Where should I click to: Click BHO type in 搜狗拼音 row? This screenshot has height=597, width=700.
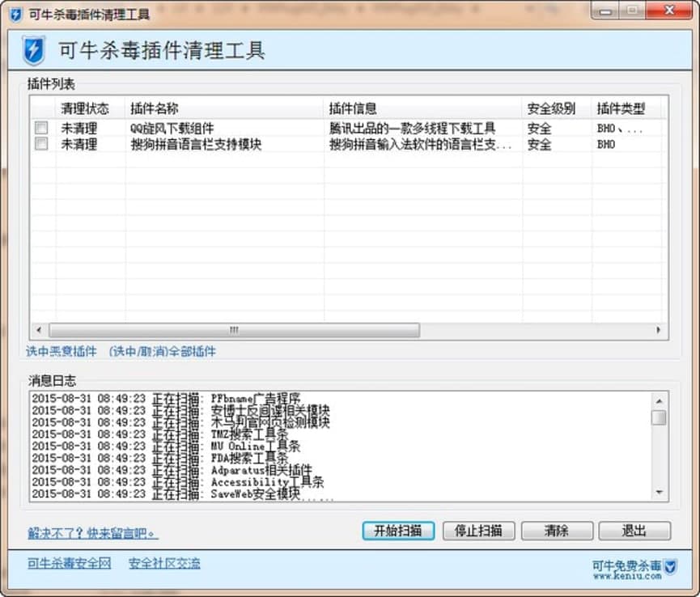(x=606, y=145)
